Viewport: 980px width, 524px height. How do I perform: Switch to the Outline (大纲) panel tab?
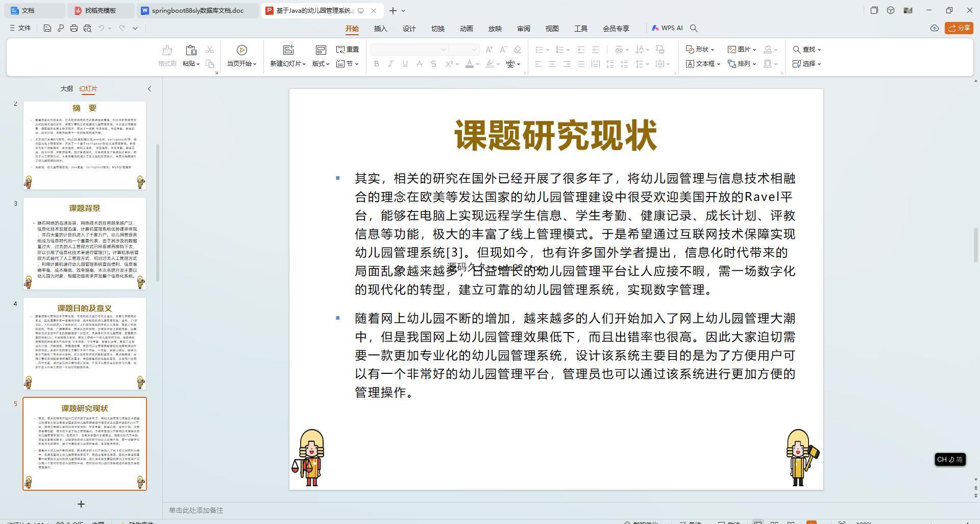pos(66,88)
